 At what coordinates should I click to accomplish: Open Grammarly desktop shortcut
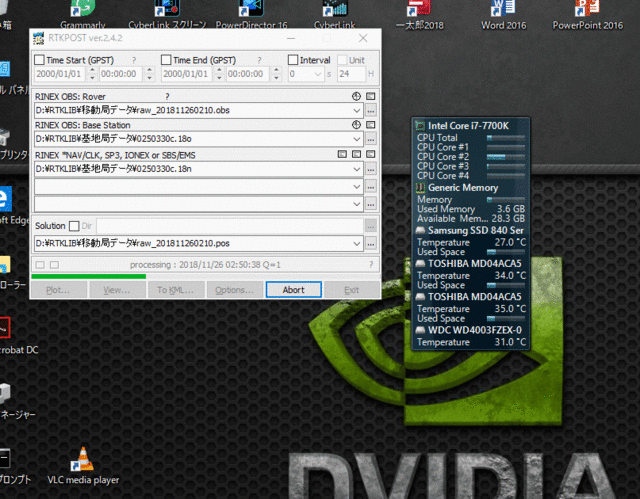coord(83,15)
